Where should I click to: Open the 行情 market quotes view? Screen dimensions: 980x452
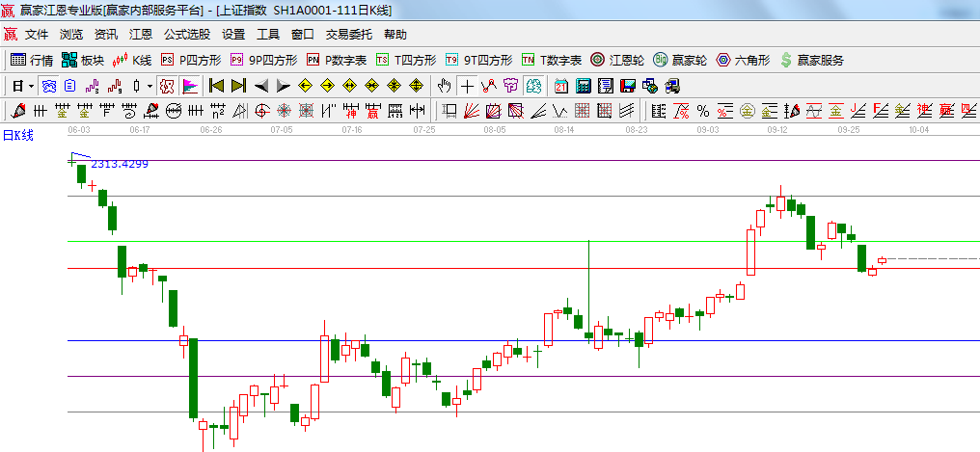tap(32, 60)
